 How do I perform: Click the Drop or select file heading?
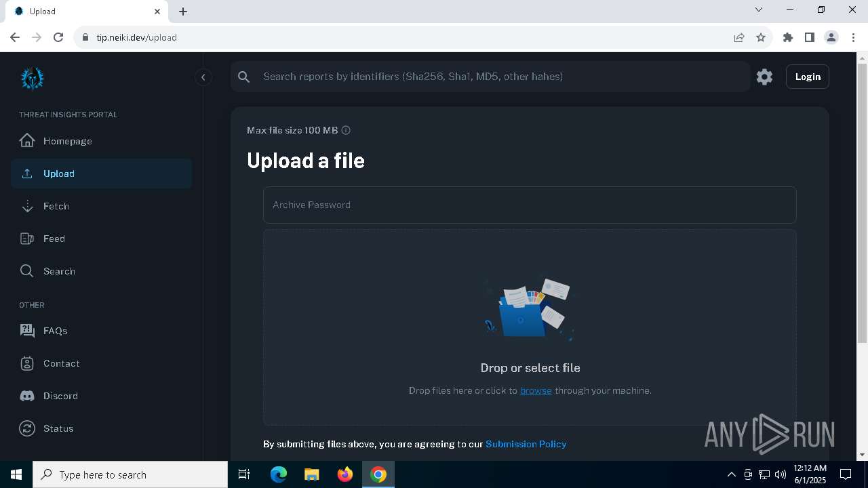[530, 368]
